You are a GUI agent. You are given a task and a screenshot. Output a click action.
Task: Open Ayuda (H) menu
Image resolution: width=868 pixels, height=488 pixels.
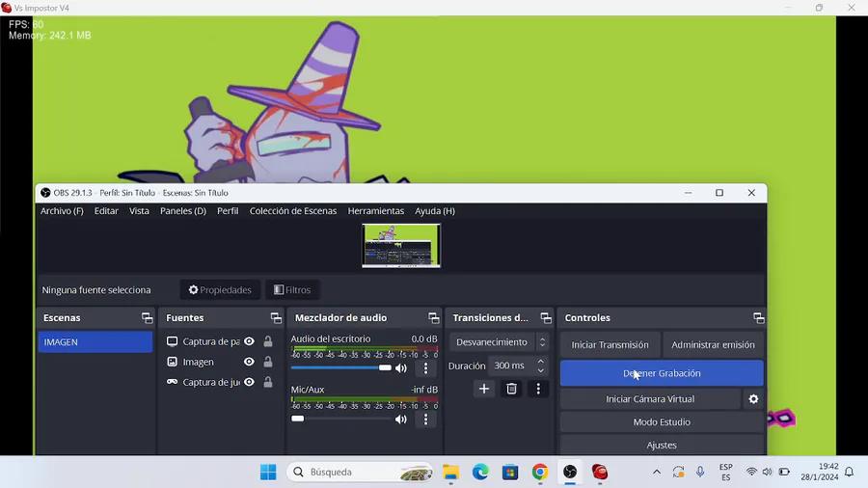tap(435, 211)
